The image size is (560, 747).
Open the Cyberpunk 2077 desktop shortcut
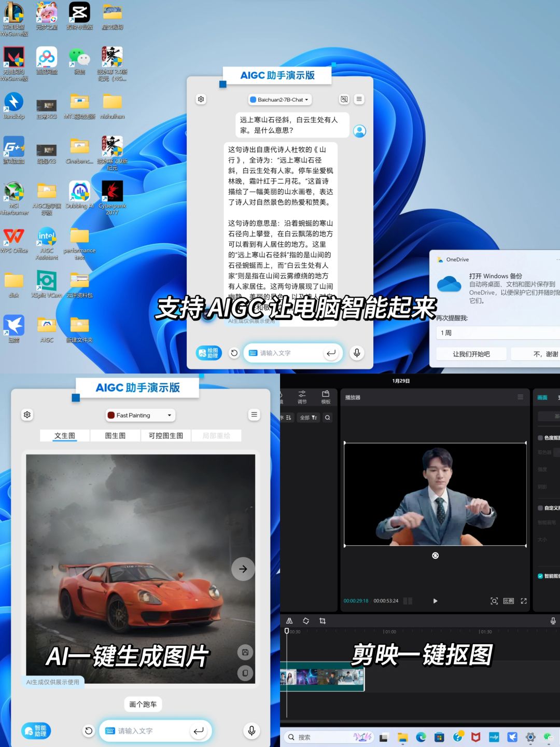pos(112,199)
